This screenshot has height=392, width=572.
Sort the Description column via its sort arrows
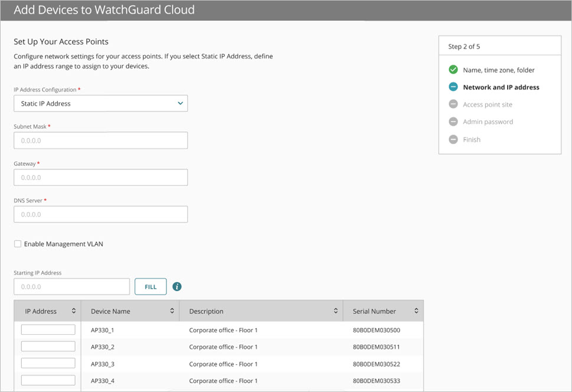tap(336, 311)
